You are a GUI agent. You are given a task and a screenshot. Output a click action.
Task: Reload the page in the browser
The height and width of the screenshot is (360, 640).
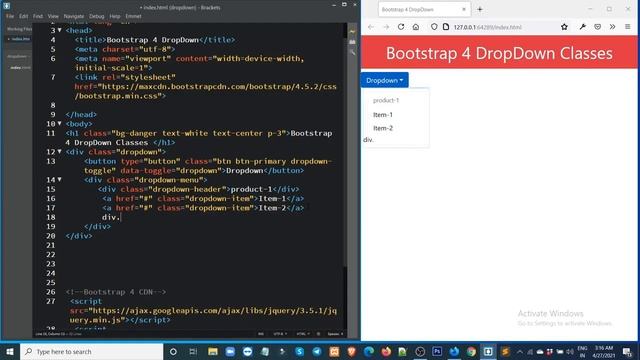click(401, 27)
